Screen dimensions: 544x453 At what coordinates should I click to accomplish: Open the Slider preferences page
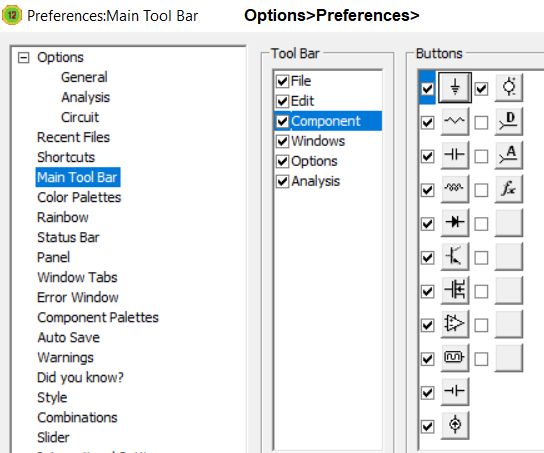(x=53, y=437)
